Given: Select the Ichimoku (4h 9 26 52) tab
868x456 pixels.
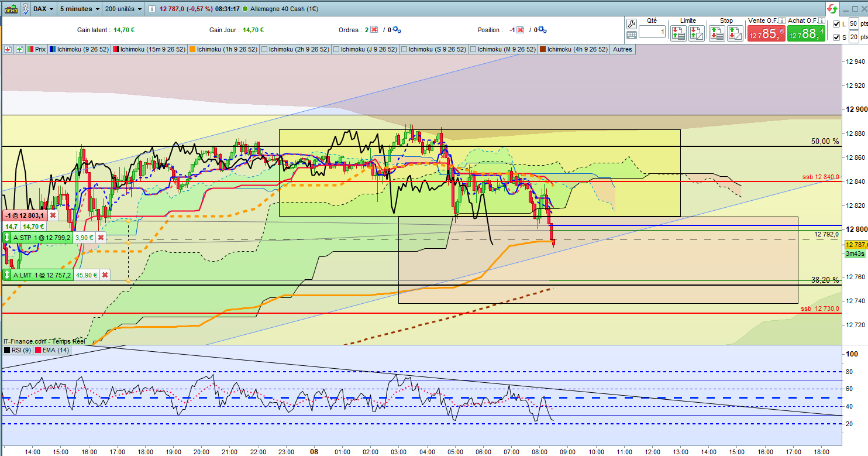Looking at the screenshot, I should [574, 49].
